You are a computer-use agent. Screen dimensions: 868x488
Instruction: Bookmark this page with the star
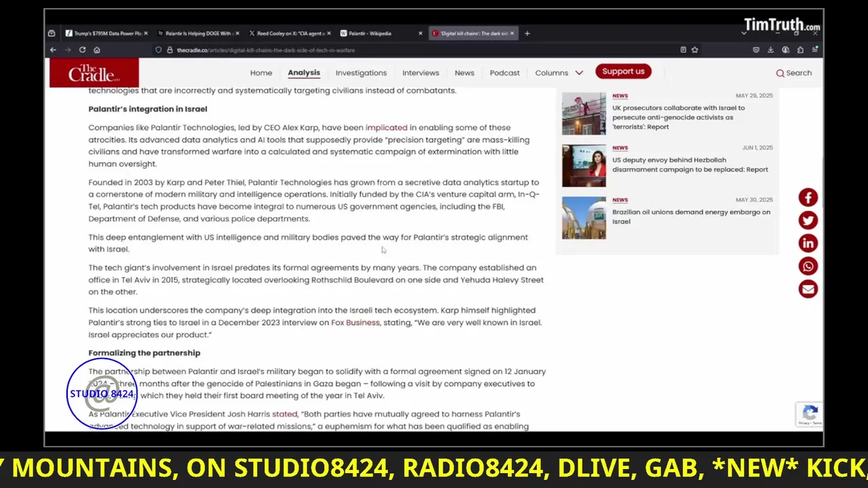pos(694,49)
